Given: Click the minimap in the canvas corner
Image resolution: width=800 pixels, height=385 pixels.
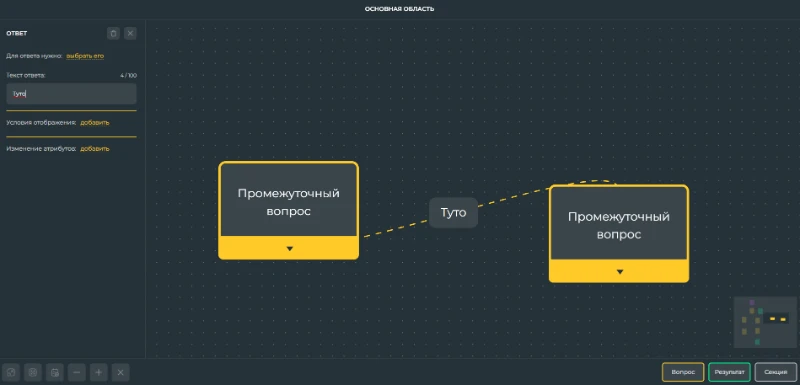Looking at the screenshot, I should (764, 322).
